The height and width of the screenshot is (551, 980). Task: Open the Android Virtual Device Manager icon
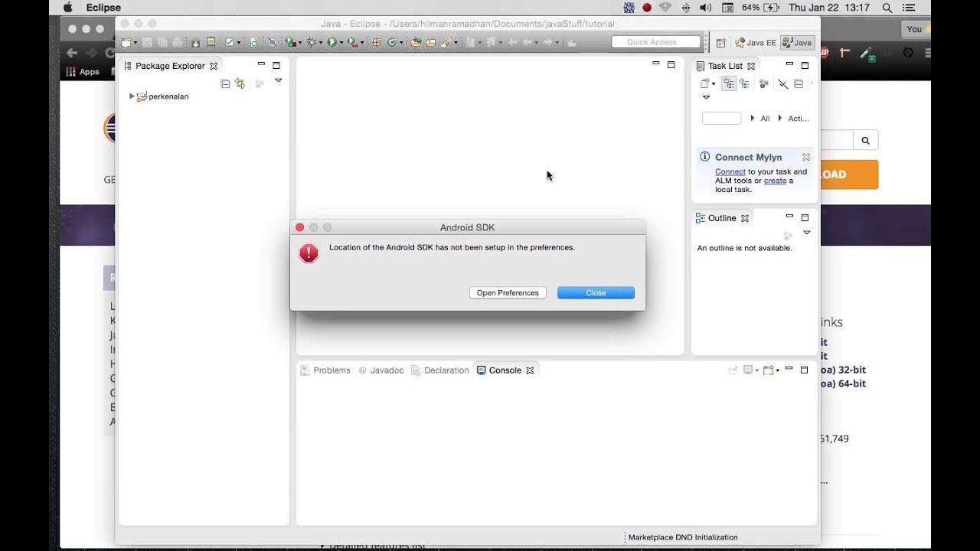pos(211,43)
